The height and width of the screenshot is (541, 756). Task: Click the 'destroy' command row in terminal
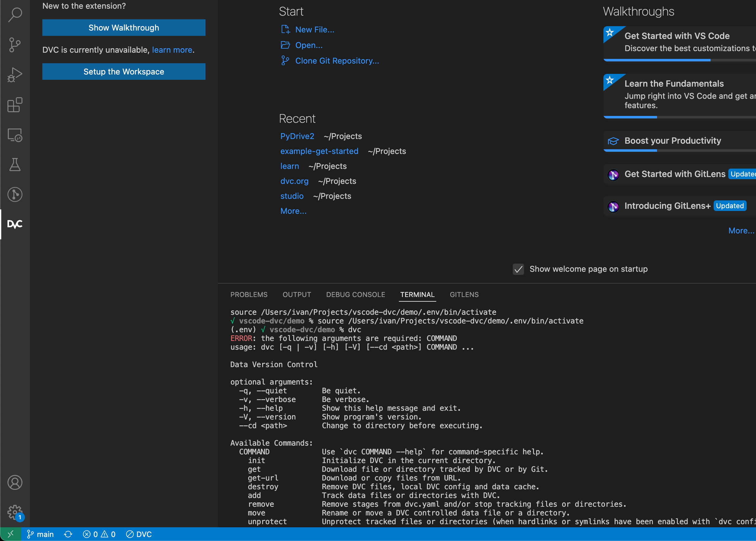pyautogui.click(x=393, y=487)
